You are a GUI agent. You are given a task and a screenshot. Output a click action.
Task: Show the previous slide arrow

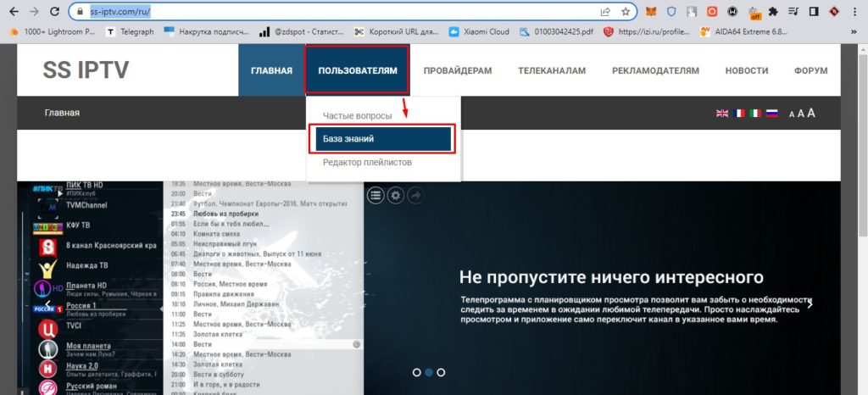(x=48, y=304)
